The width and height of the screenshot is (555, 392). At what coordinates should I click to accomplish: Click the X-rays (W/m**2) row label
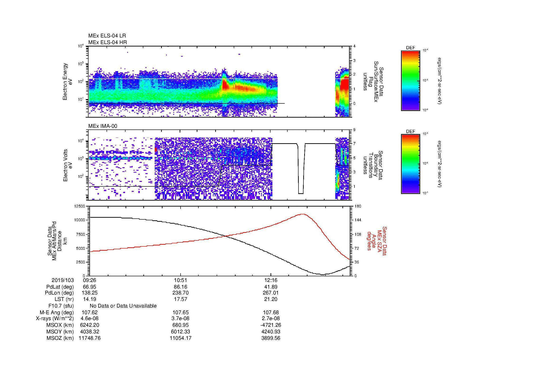pos(55,319)
